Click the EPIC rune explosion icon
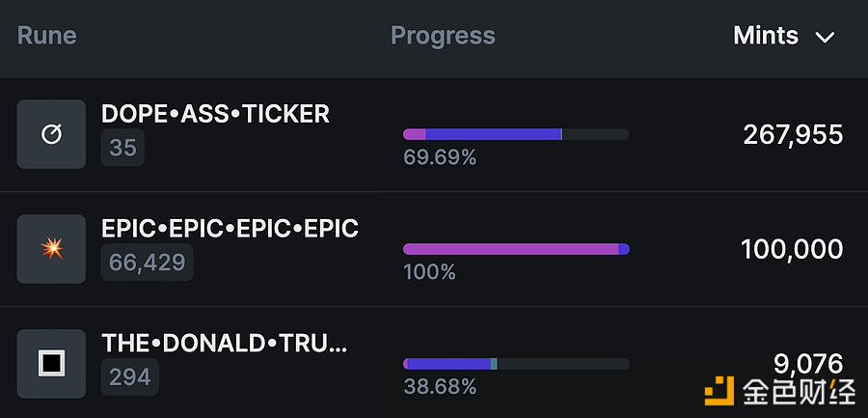Image resolution: width=868 pixels, height=418 pixels. click(x=51, y=249)
